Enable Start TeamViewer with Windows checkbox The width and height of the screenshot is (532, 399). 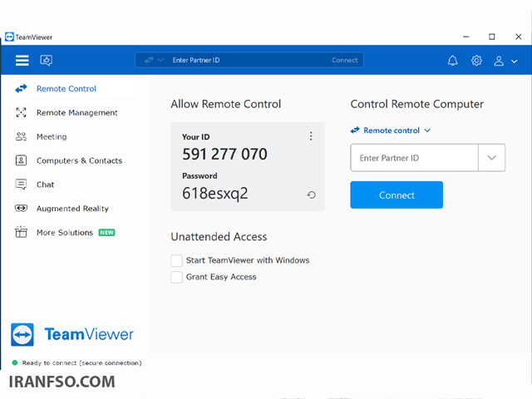(176, 260)
